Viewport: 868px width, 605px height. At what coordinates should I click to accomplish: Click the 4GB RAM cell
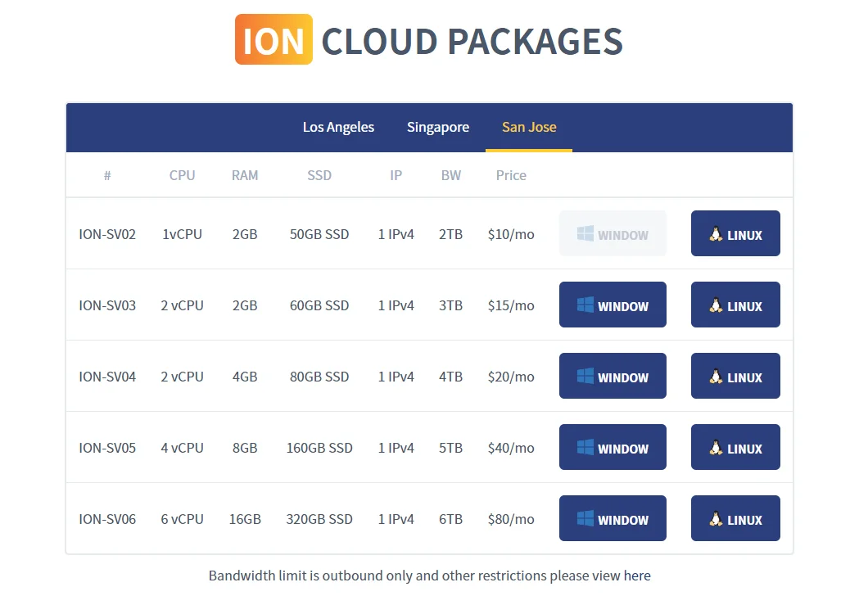(x=245, y=377)
